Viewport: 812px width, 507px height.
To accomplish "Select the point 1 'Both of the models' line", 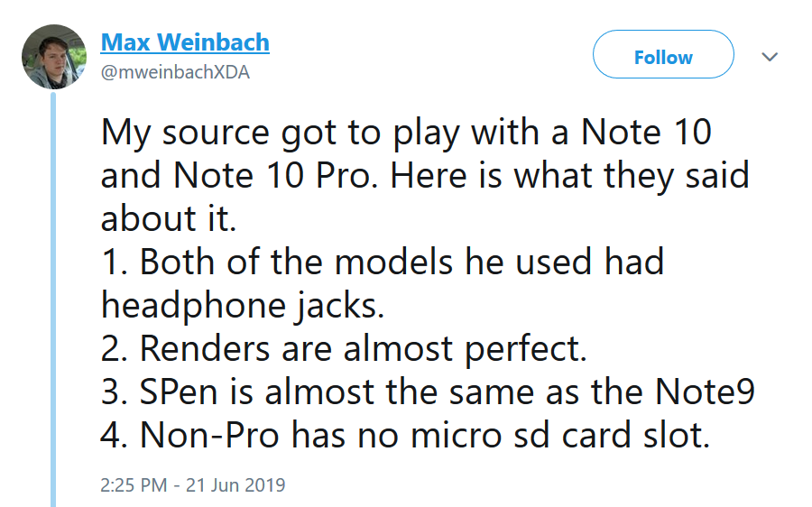I will point(383,262).
